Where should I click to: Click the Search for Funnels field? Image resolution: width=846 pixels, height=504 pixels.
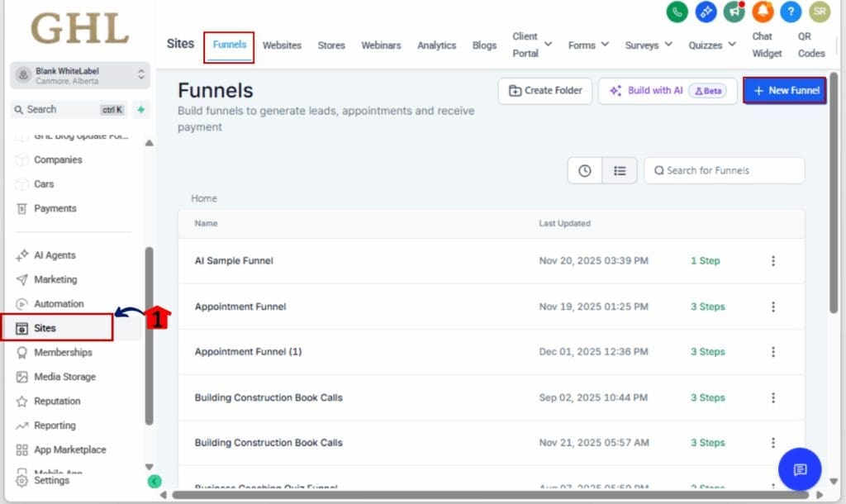(x=724, y=170)
